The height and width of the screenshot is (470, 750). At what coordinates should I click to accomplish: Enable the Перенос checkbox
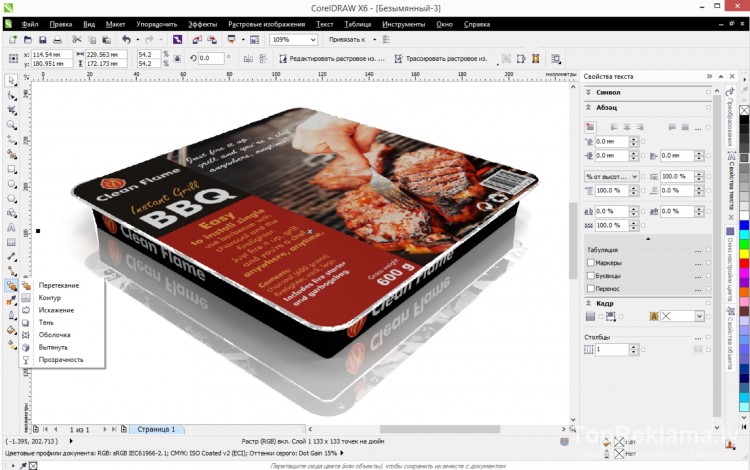(x=591, y=288)
